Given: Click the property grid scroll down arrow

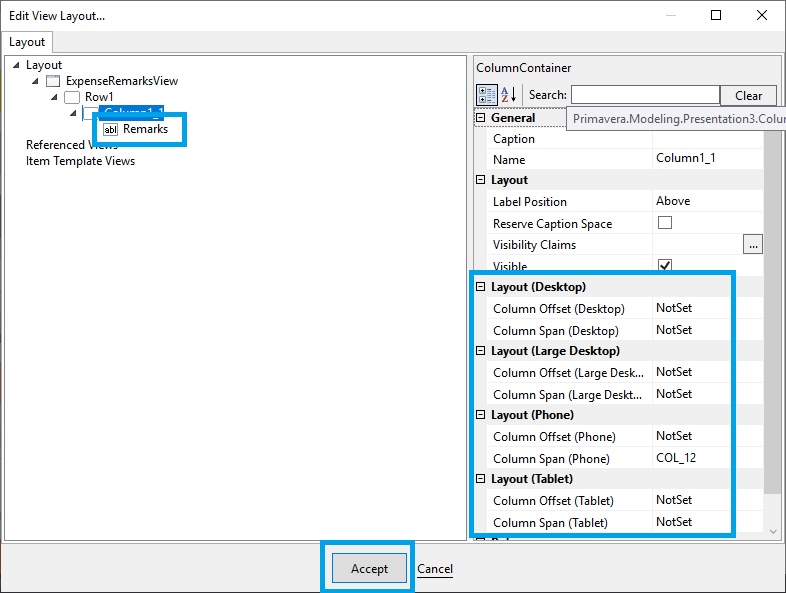Looking at the screenshot, I should 772,531.
